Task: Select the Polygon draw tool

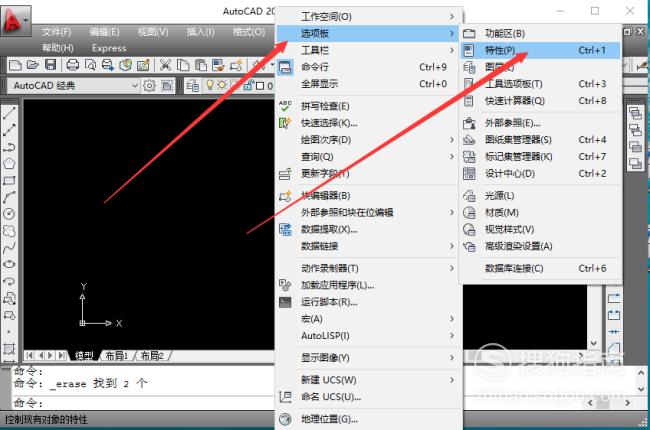Action: [x=9, y=163]
